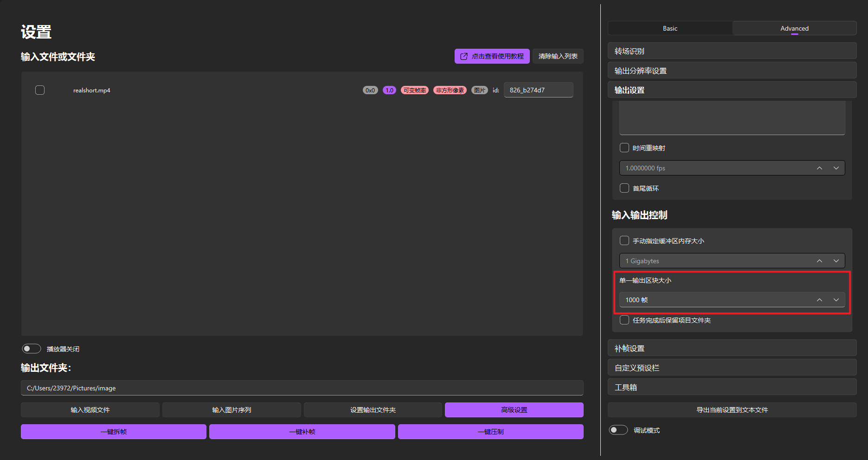This screenshot has width=868, height=460.
Task: Click 输入视频文件 button
Action: pyautogui.click(x=90, y=410)
